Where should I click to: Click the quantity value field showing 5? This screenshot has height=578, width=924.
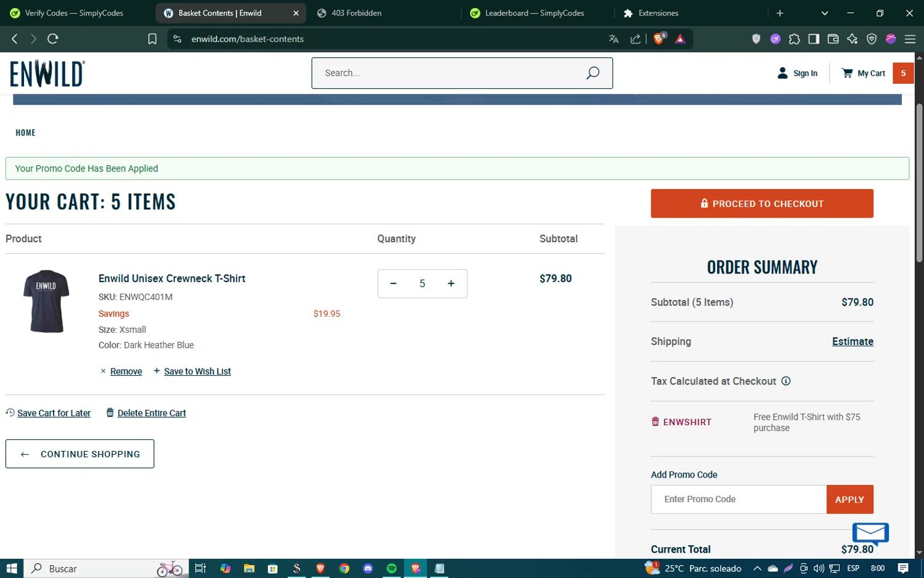(x=422, y=283)
